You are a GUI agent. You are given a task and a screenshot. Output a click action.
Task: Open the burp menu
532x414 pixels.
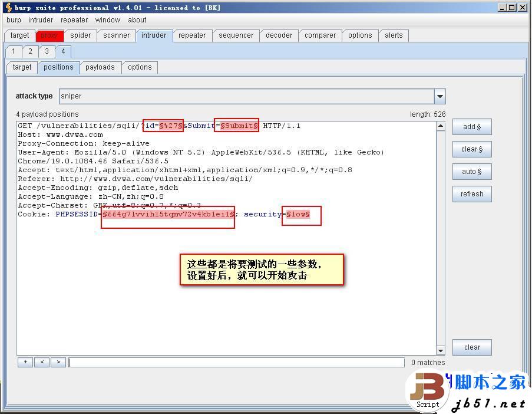pyautogui.click(x=13, y=19)
